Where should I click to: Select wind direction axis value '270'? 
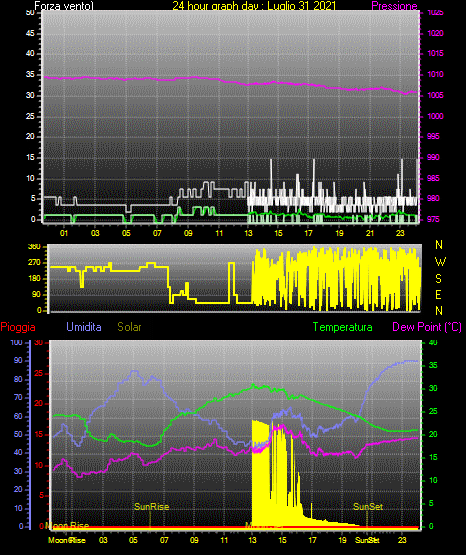click(x=34, y=263)
